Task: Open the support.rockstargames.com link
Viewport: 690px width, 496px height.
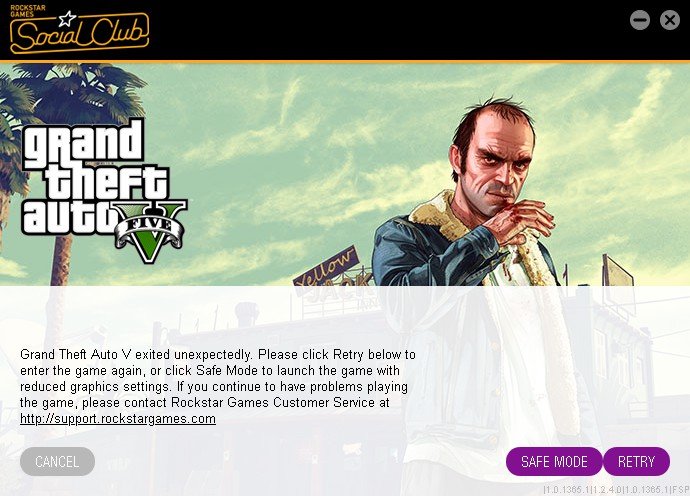Action: (x=118, y=419)
